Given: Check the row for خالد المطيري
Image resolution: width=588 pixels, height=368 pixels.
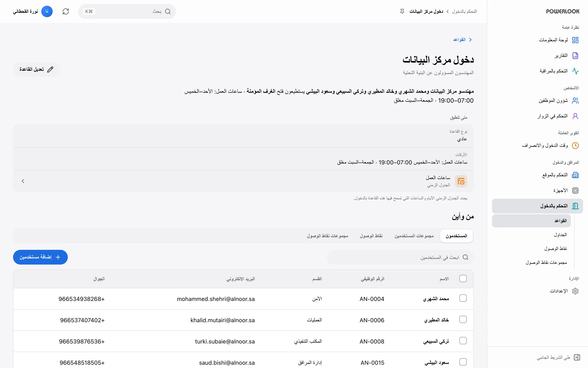Looking at the screenshot, I should point(463,320).
